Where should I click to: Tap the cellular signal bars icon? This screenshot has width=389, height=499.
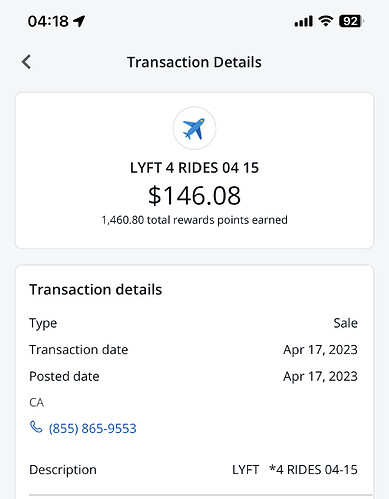[x=304, y=21]
